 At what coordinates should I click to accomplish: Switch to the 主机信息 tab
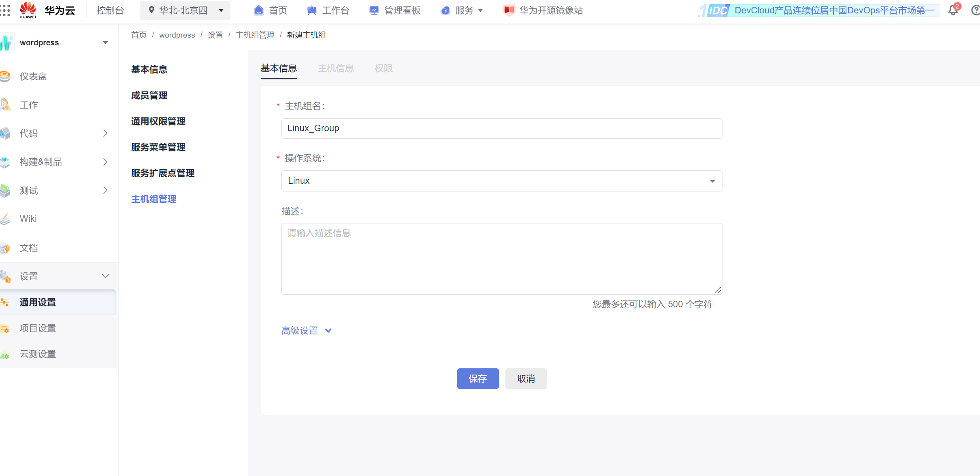point(336,68)
